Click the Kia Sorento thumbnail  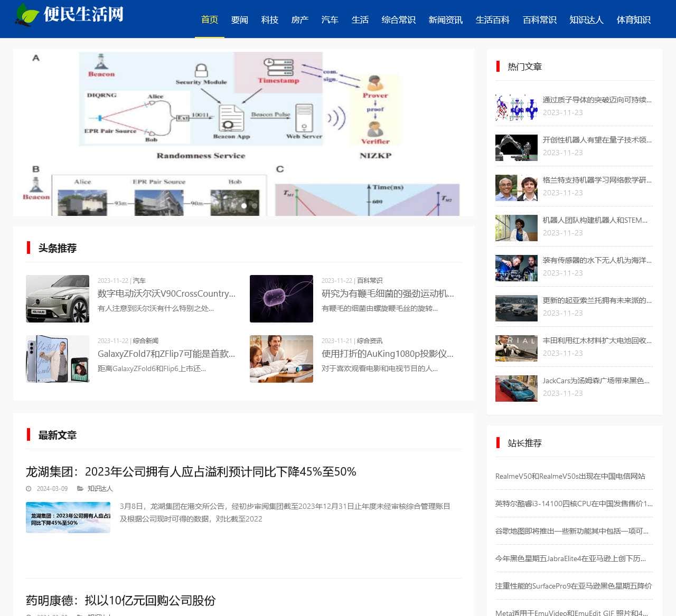click(x=517, y=308)
